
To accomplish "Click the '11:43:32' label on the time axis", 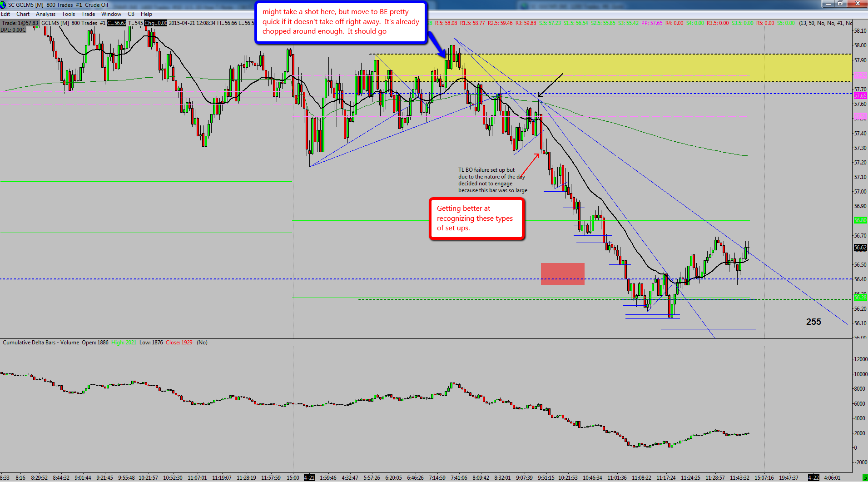I will pyautogui.click(x=740, y=478).
